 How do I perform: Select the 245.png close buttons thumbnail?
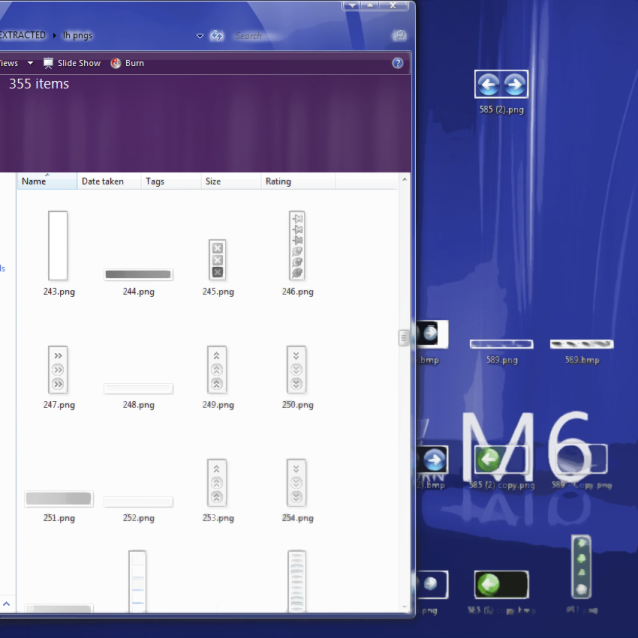tap(218, 260)
